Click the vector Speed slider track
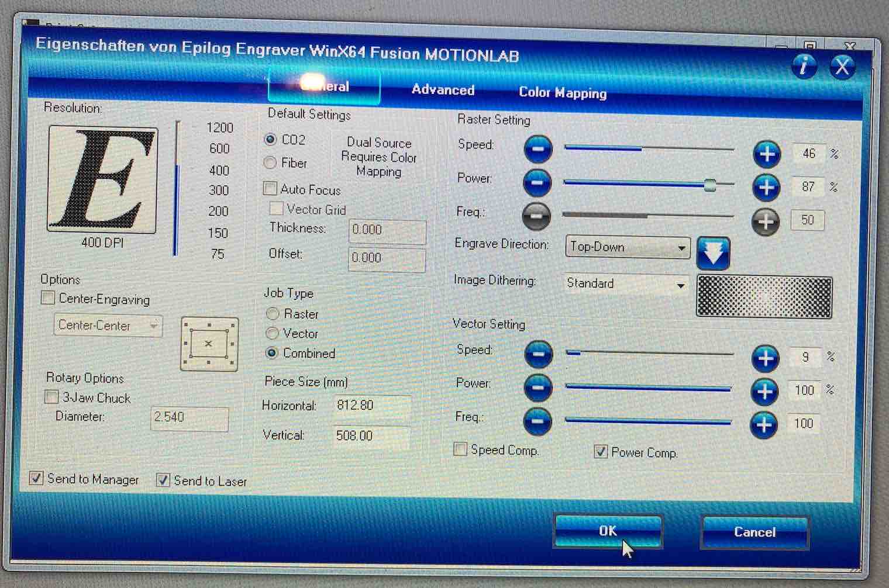The height and width of the screenshot is (588, 889). (649, 354)
